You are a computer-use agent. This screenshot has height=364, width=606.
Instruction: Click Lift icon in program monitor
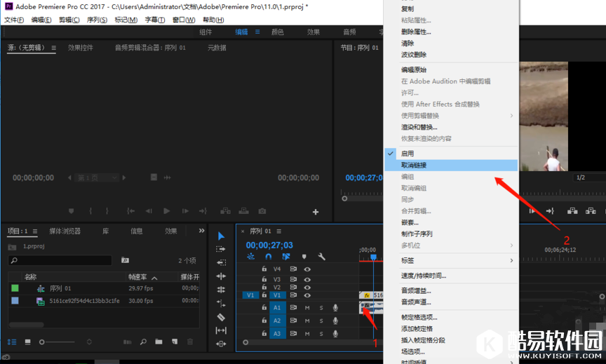(572, 210)
